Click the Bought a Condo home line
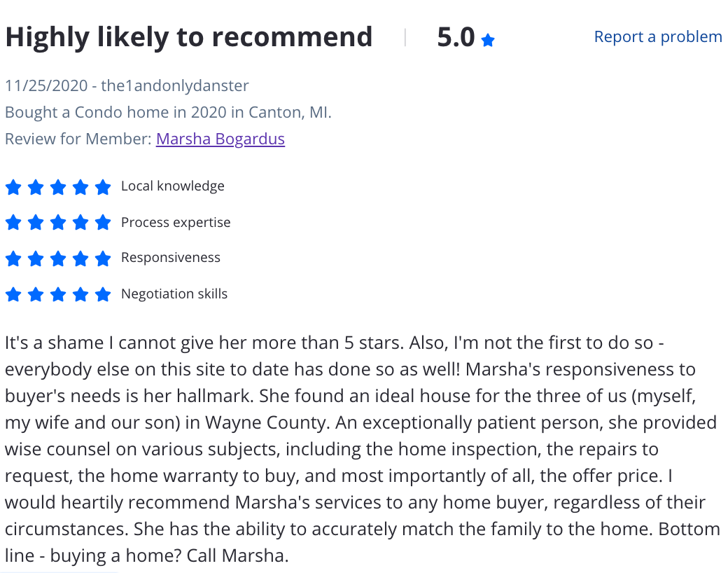This screenshot has width=728, height=573. 168,113
